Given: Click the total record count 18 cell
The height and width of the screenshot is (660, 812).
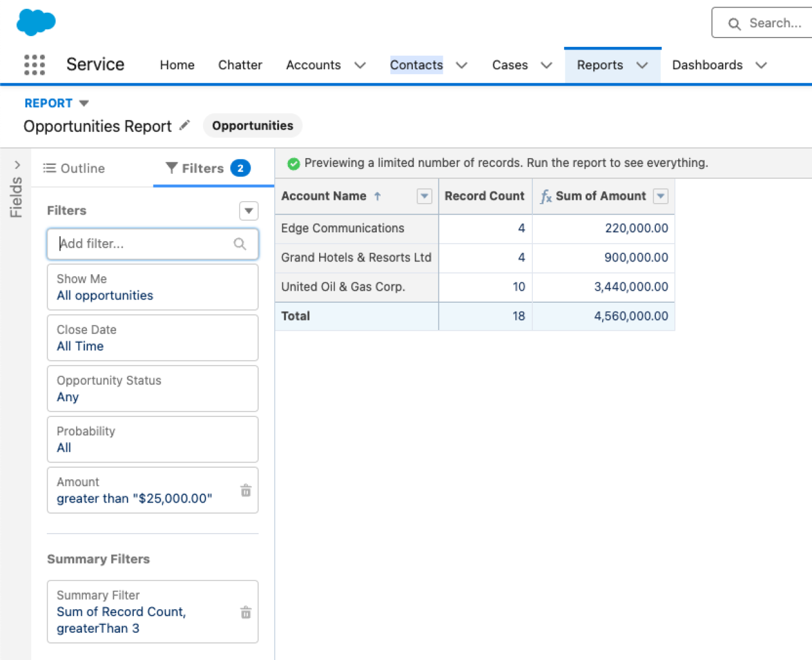Looking at the screenshot, I should point(485,316).
